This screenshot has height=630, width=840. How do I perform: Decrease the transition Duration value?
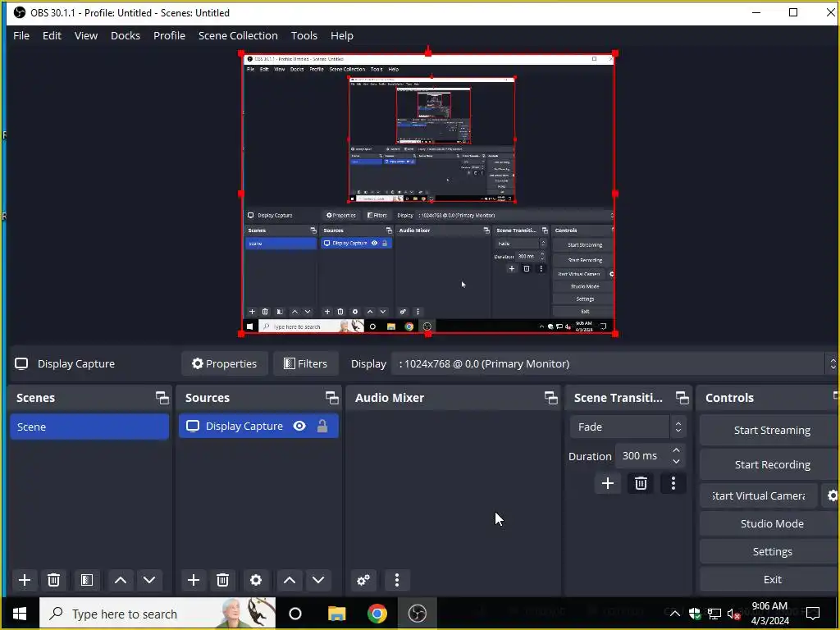click(x=676, y=462)
